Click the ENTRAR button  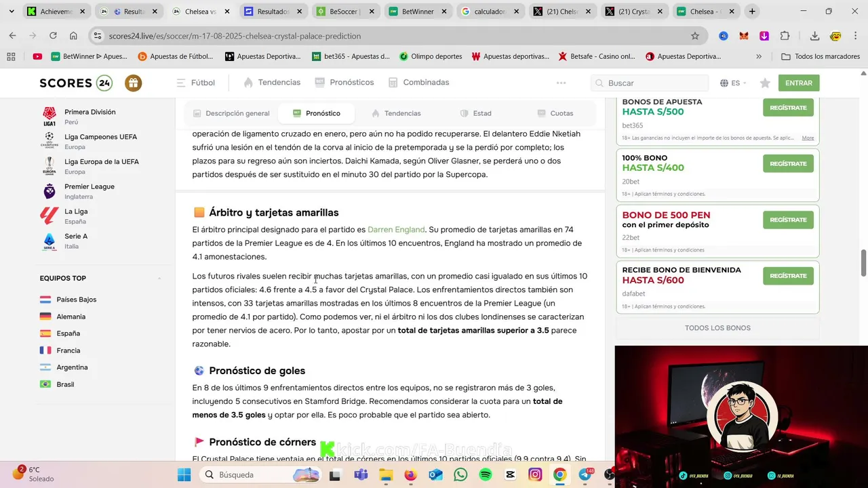click(x=799, y=83)
